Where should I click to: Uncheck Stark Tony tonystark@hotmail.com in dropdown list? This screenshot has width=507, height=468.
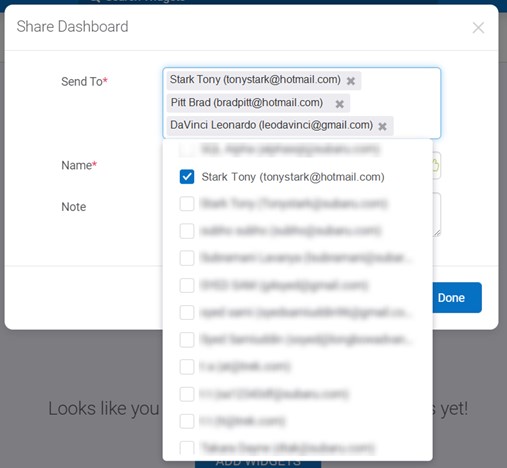[x=187, y=177]
